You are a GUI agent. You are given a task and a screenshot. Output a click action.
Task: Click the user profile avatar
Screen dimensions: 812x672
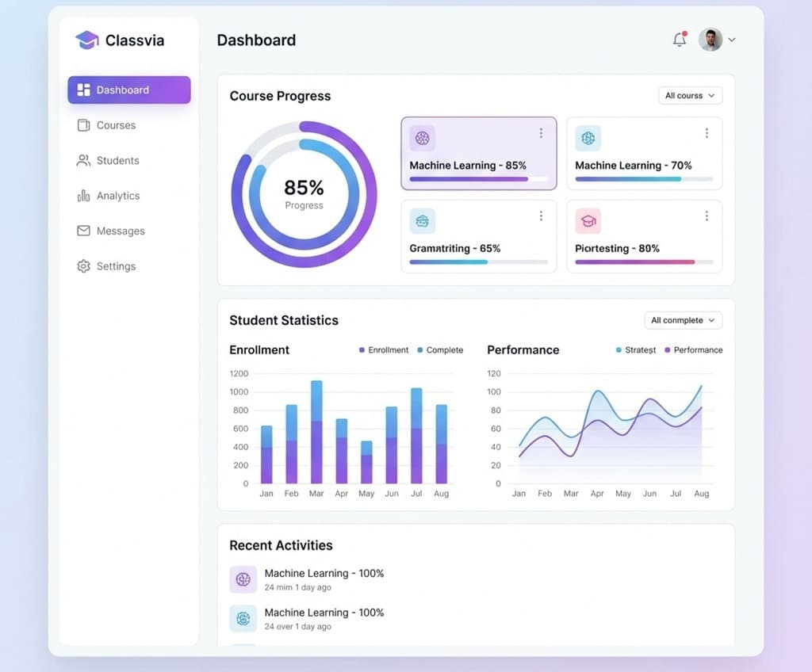710,40
